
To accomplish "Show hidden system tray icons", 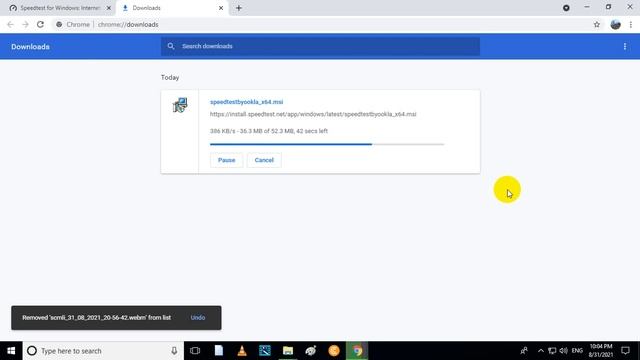I will [541, 351].
